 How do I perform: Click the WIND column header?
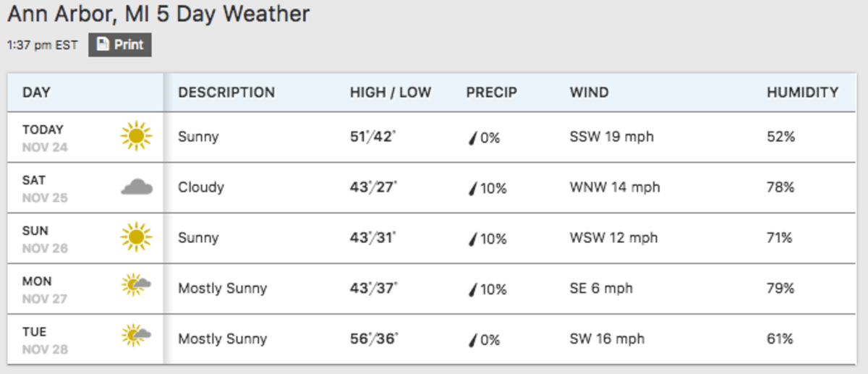pos(589,93)
